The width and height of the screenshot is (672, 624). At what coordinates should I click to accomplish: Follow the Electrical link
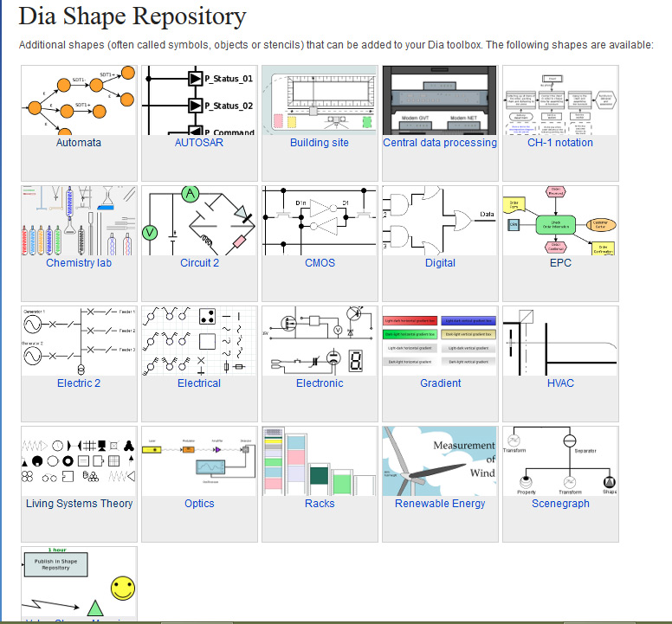(199, 383)
